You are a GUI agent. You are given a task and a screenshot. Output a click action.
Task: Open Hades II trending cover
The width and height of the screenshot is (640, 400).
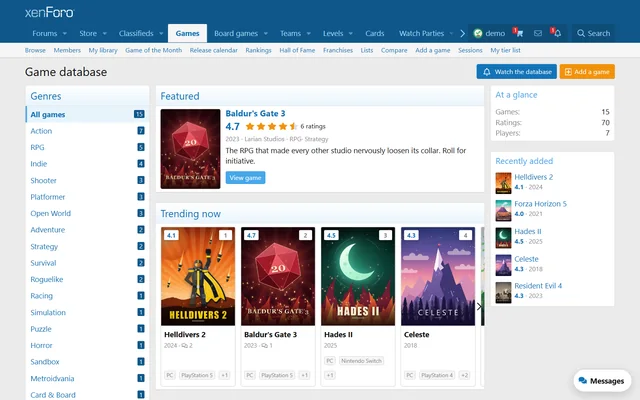(x=358, y=276)
